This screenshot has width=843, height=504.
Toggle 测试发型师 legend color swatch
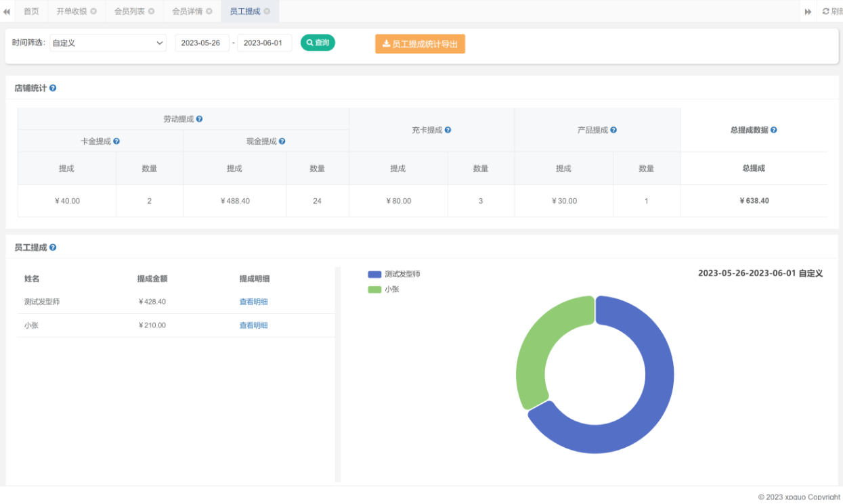pyautogui.click(x=374, y=274)
